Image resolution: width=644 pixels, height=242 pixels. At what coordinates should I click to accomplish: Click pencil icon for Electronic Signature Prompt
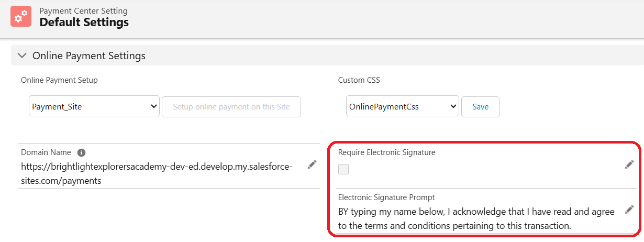(629, 210)
